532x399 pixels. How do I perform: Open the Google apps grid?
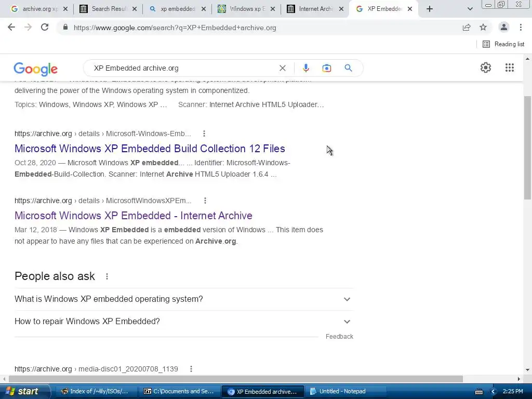(x=509, y=68)
